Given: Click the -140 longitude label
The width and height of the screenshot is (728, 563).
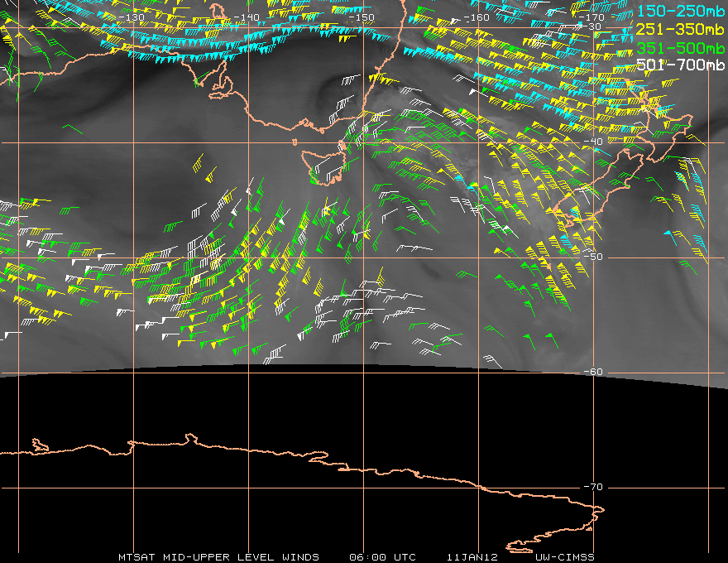Looking at the screenshot, I should point(247,17).
